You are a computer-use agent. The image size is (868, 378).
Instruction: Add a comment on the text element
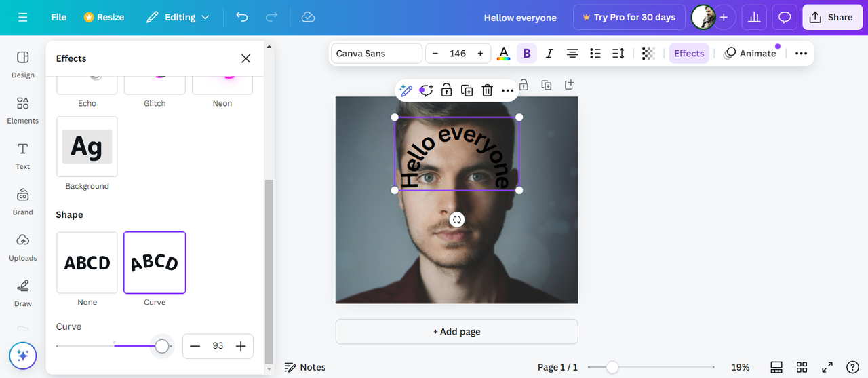pyautogui.click(x=427, y=90)
